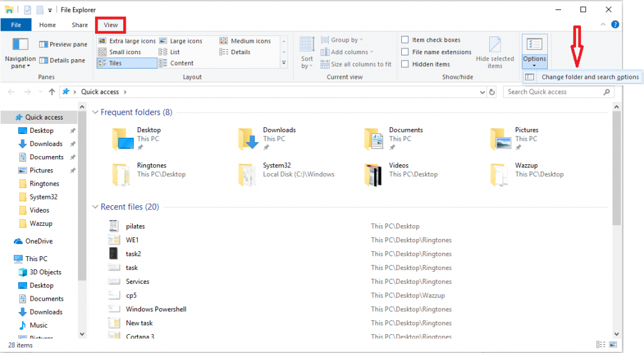This screenshot has height=353, width=644.
Task: Open the Add columns dropdown
Action: [x=347, y=52]
